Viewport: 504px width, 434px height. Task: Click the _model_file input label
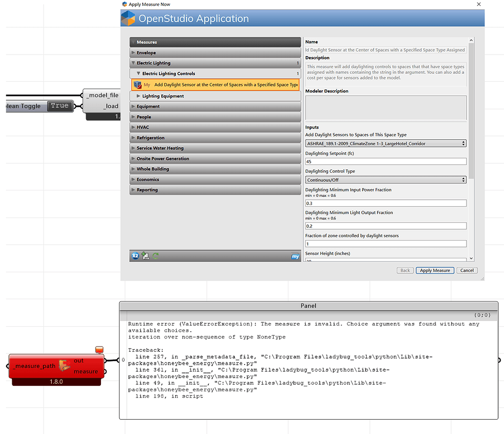(103, 95)
